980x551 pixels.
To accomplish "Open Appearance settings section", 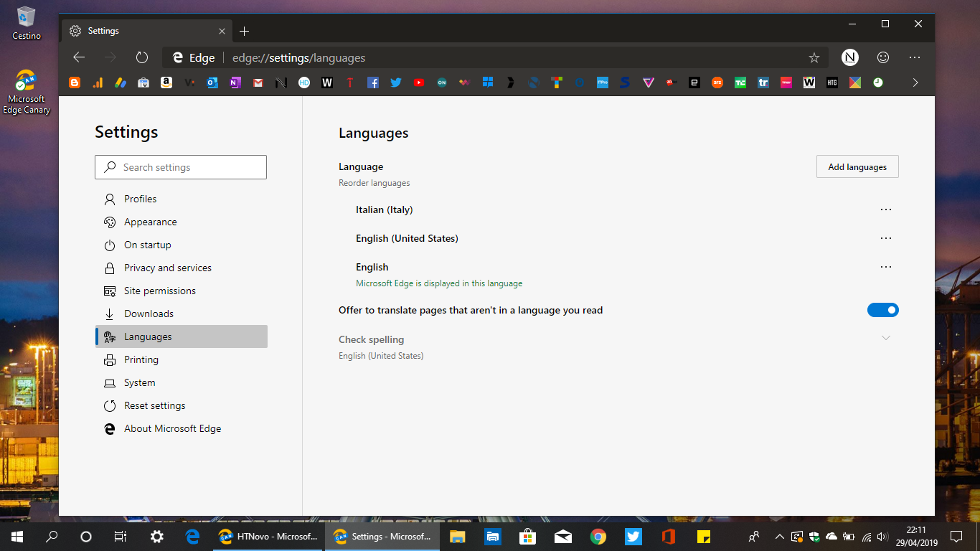I will (x=181, y=222).
